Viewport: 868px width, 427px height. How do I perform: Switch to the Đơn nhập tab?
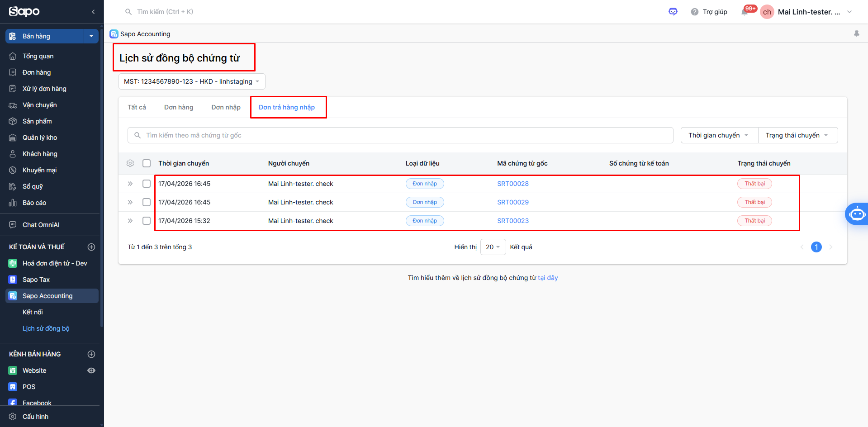click(x=226, y=107)
